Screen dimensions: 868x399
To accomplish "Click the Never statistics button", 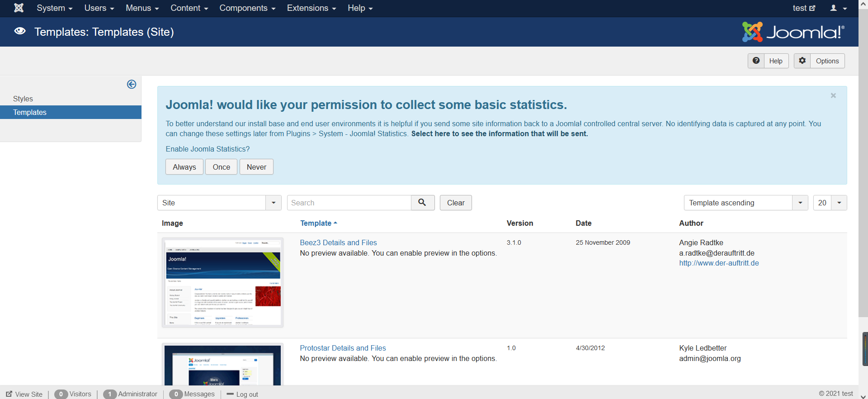I will tap(256, 167).
